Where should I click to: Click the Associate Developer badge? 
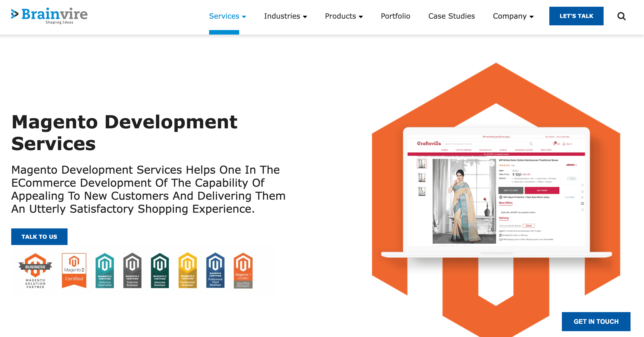(160, 271)
